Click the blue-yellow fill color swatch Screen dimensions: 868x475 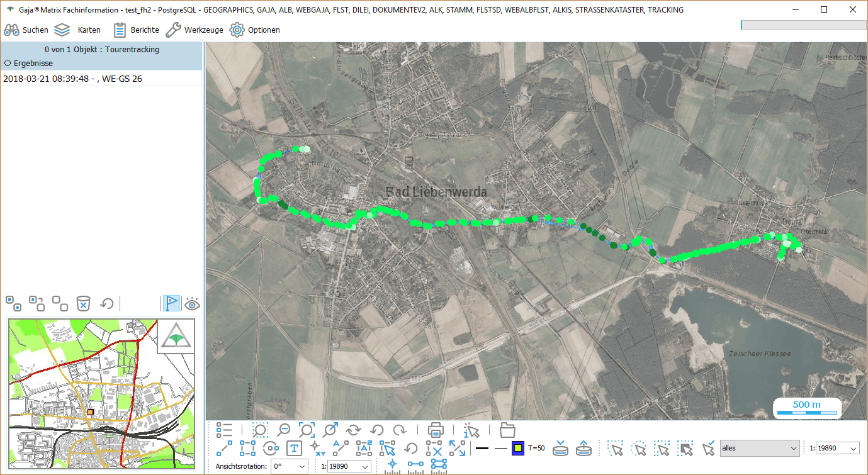pos(517,449)
